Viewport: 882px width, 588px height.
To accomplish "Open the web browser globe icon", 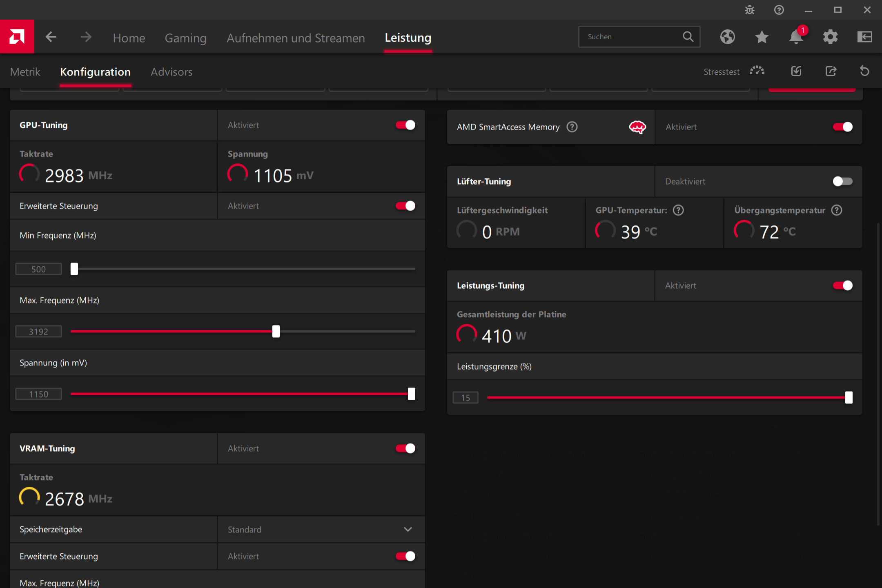I will point(727,37).
